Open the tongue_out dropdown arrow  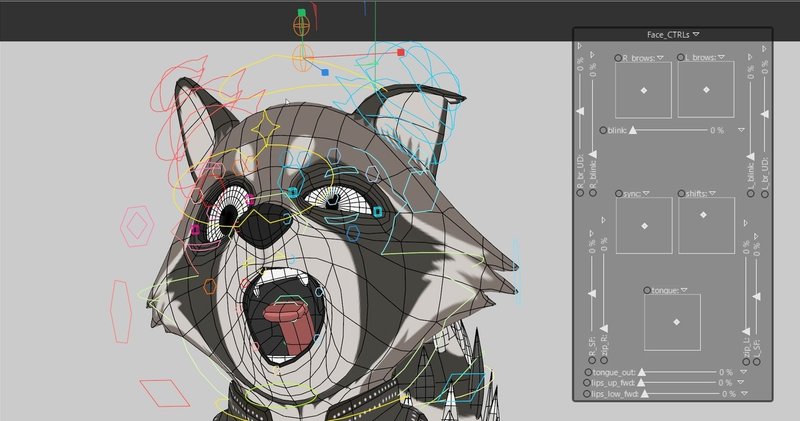click(x=742, y=372)
